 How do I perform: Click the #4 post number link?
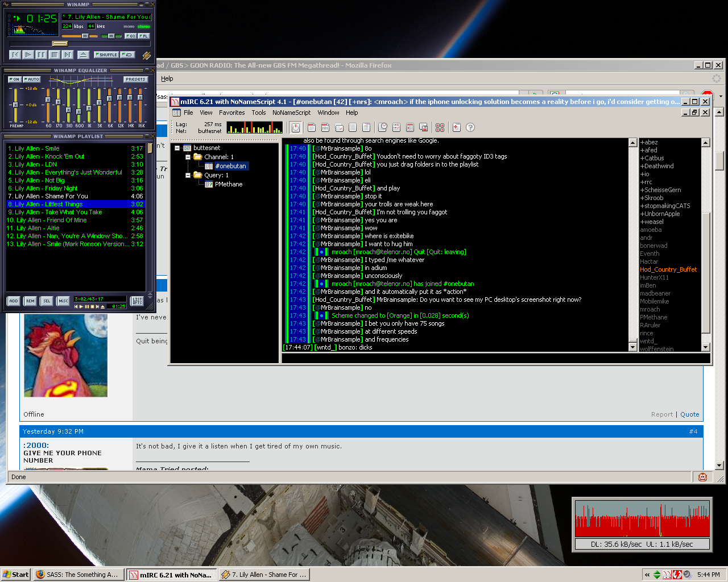click(693, 431)
